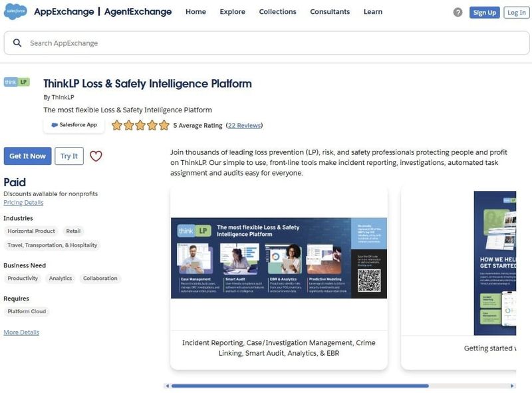The image size is (532, 393).
Task: Open the Home menu item
Action: (x=196, y=12)
